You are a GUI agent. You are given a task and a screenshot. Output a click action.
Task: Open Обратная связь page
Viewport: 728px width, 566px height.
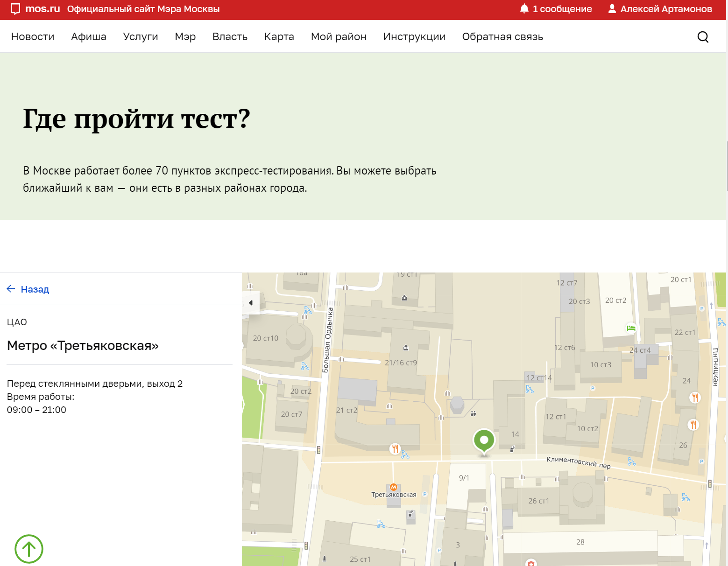pyautogui.click(x=502, y=37)
